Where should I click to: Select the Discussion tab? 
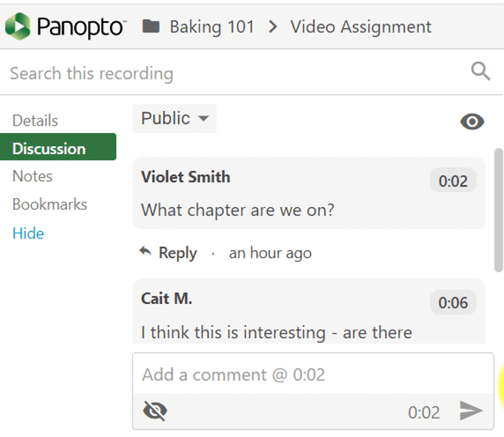pyautogui.click(x=49, y=149)
